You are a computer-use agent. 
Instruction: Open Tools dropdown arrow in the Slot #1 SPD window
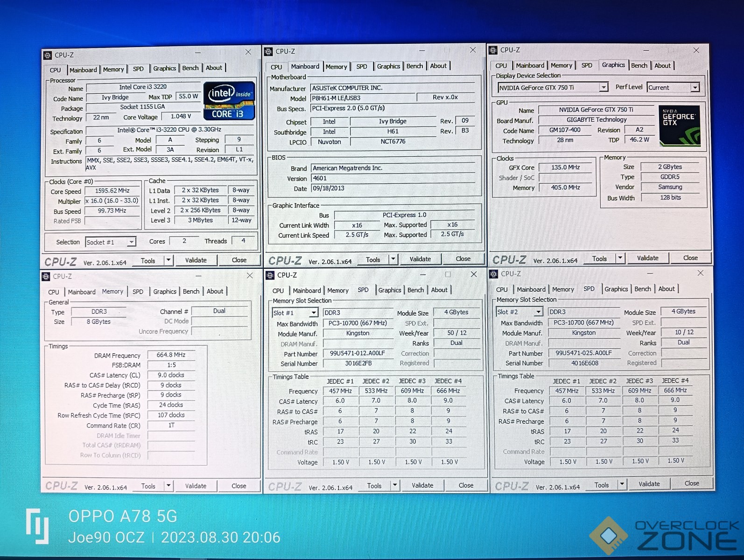click(x=394, y=485)
